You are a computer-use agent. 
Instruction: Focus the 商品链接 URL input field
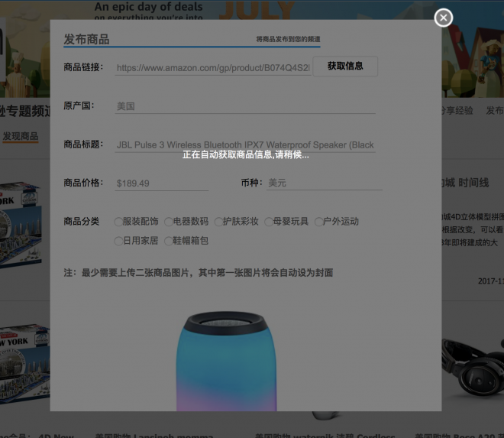213,68
